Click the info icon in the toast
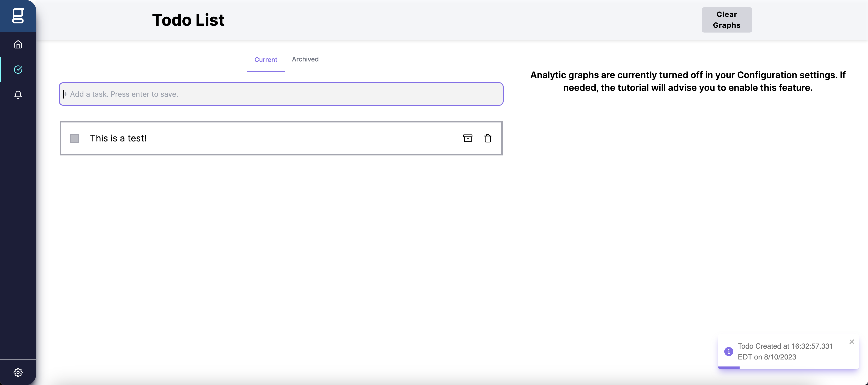Image resolution: width=868 pixels, height=385 pixels. (x=729, y=351)
